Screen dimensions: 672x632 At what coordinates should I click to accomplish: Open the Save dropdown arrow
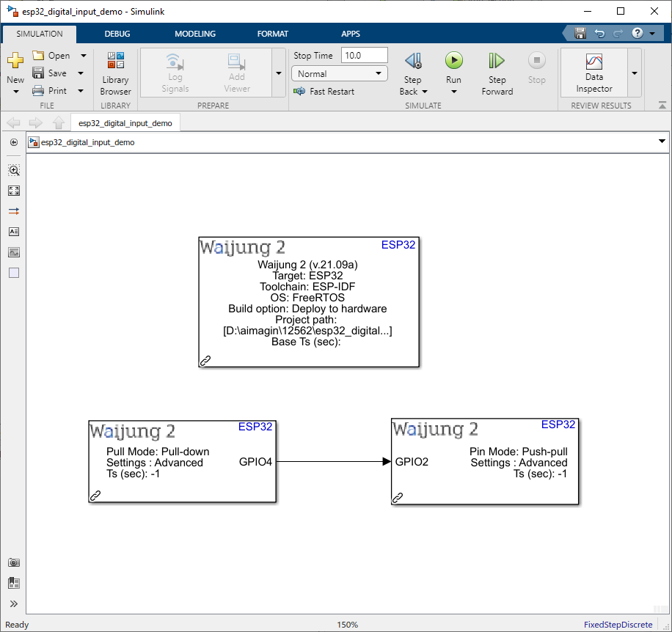point(81,73)
